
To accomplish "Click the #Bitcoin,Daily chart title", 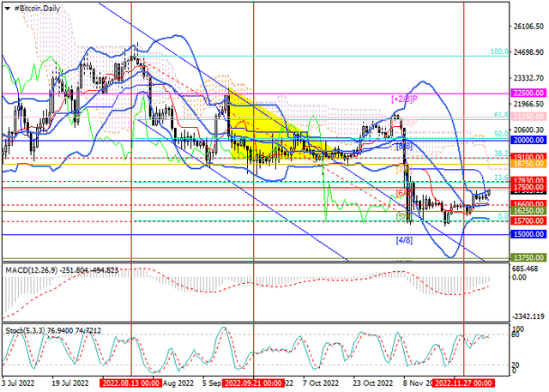I will pos(38,5).
